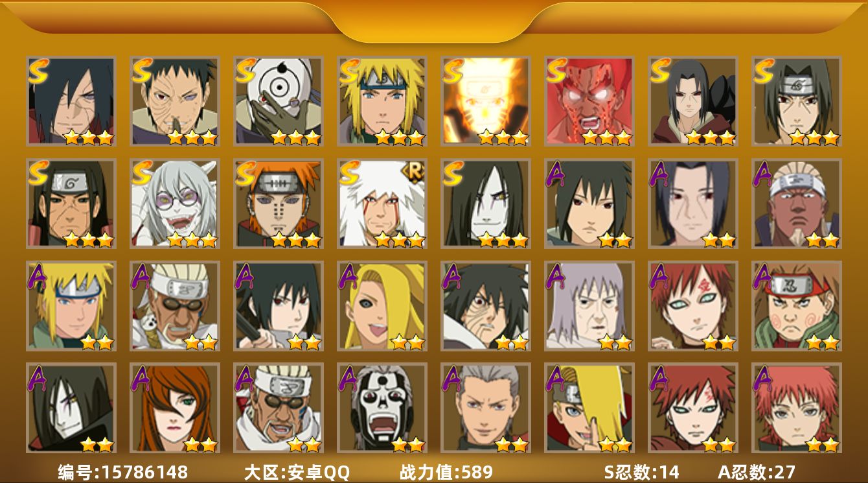Open Sage Mode Kabuto with white snake

coord(175,204)
